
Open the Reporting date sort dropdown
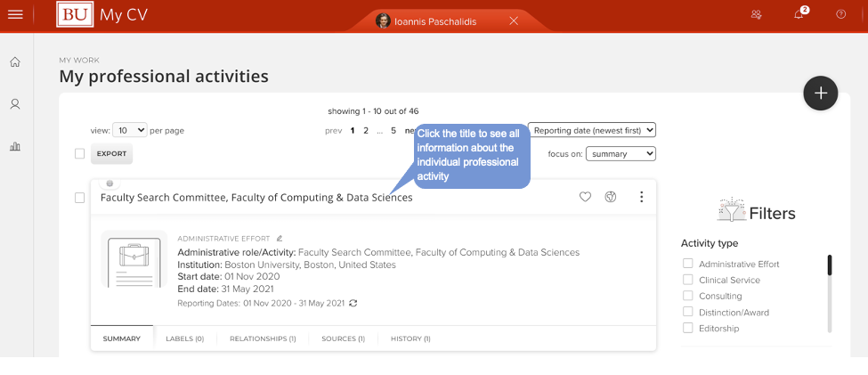point(591,130)
